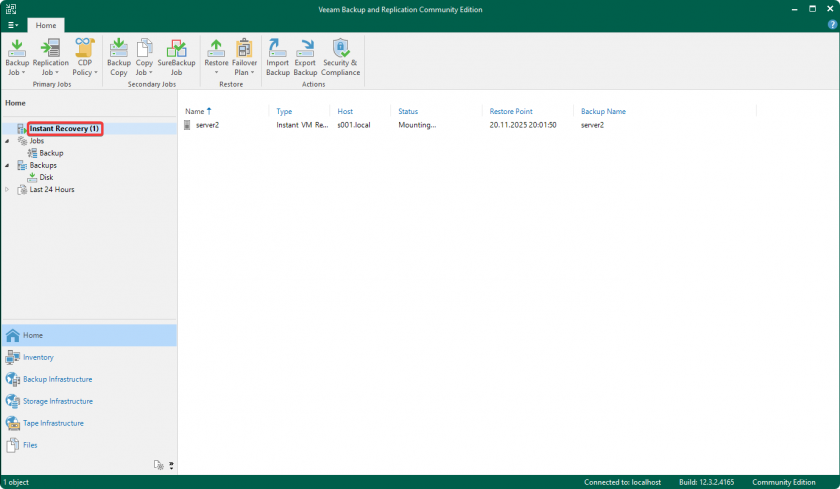Open the Restore ribbon icon
840x489 pixels.
click(x=216, y=55)
